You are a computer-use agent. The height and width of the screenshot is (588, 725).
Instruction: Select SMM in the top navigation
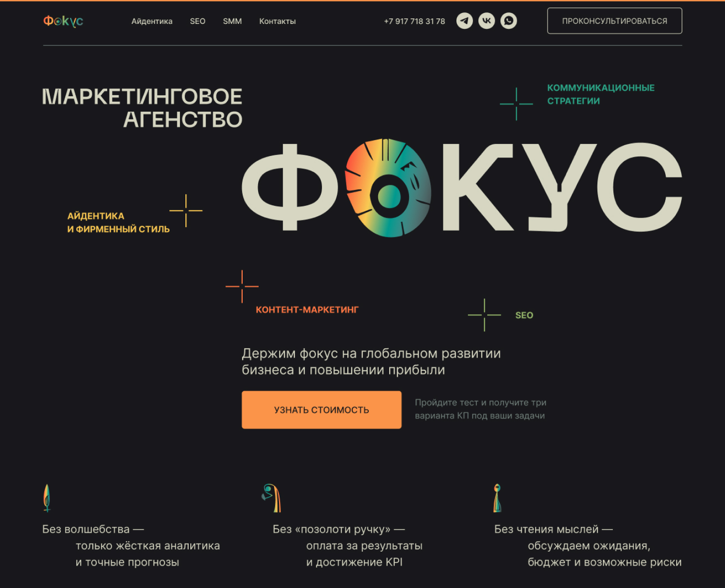click(x=232, y=21)
